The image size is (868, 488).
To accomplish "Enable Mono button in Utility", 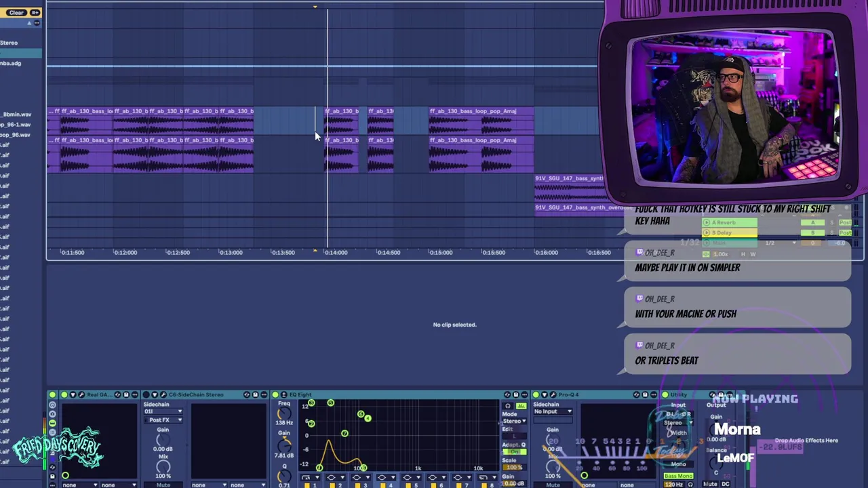I will click(678, 464).
